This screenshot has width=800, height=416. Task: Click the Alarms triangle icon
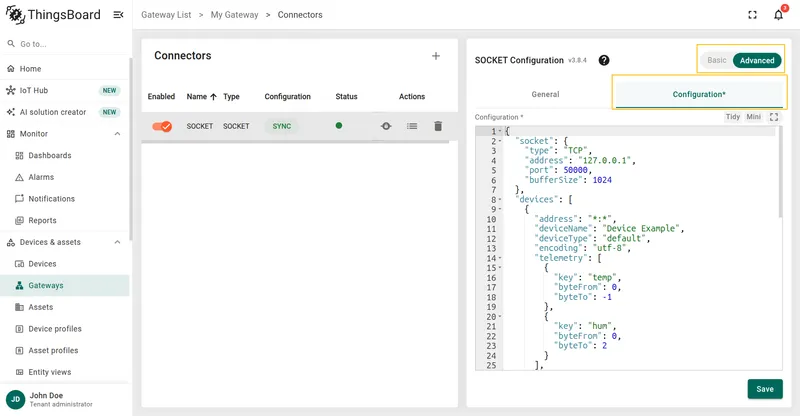click(x=19, y=177)
